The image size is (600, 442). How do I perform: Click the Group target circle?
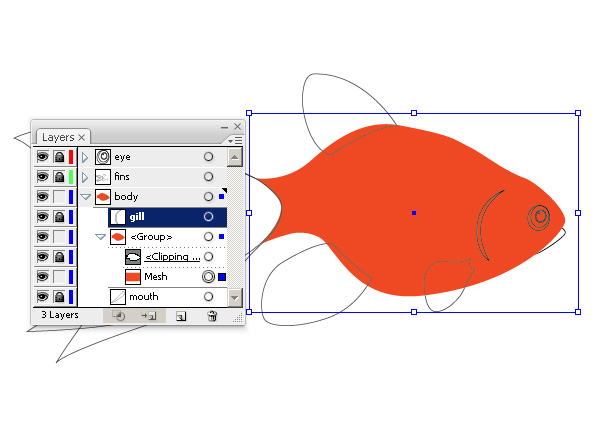[208, 236]
